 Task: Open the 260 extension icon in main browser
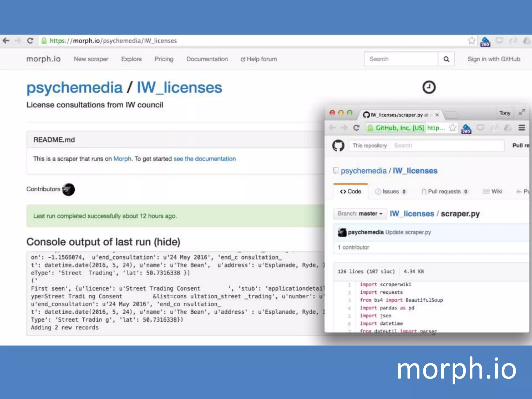pos(485,42)
